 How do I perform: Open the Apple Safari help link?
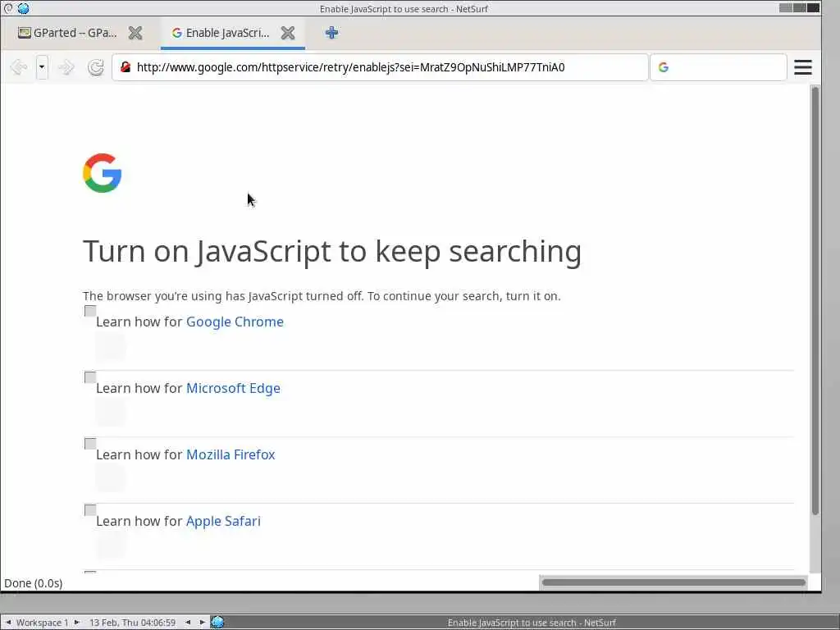(x=223, y=521)
